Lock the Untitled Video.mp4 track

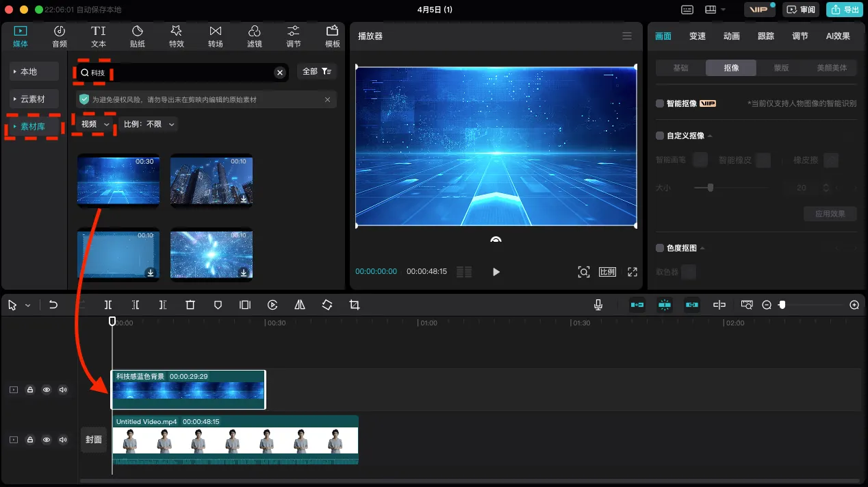(30, 440)
